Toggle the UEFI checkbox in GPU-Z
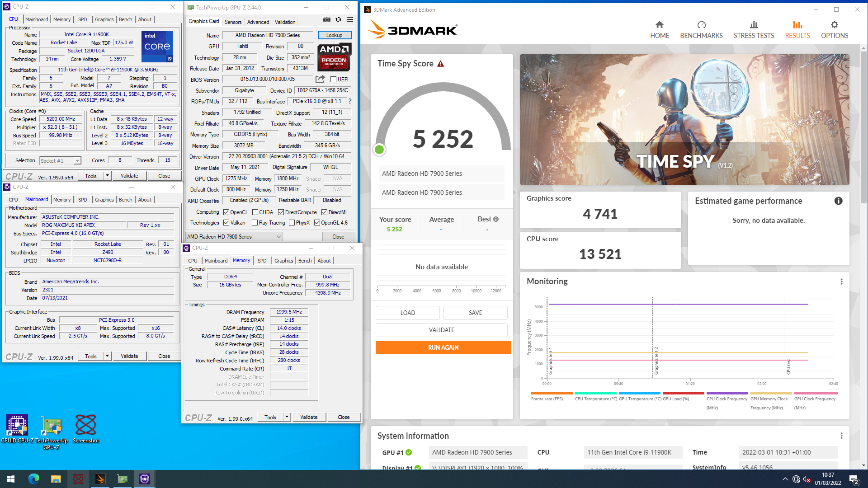The width and height of the screenshot is (868, 488). pyautogui.click(x=333, y=80)
